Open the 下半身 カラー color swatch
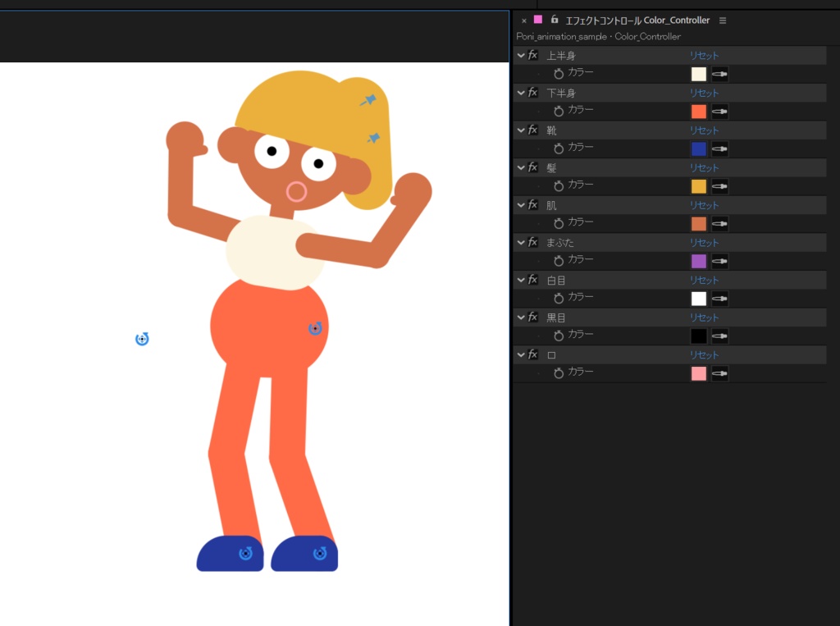The height and width of the screenshot is (626, 840). (x=698, y=111)
